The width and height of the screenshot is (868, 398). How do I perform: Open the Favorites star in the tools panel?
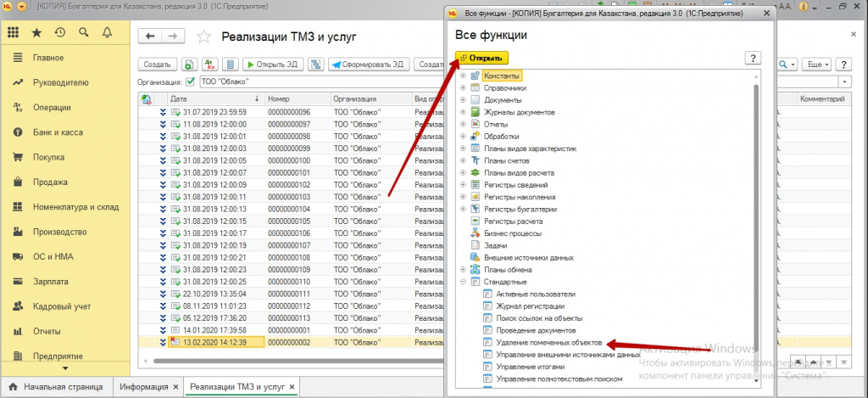point(36,33)
